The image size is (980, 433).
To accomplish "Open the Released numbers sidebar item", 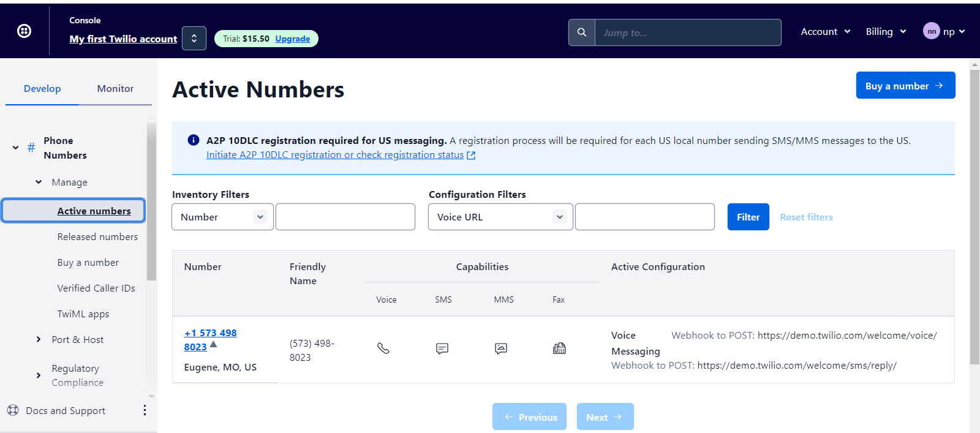I will tap(97, 237).
